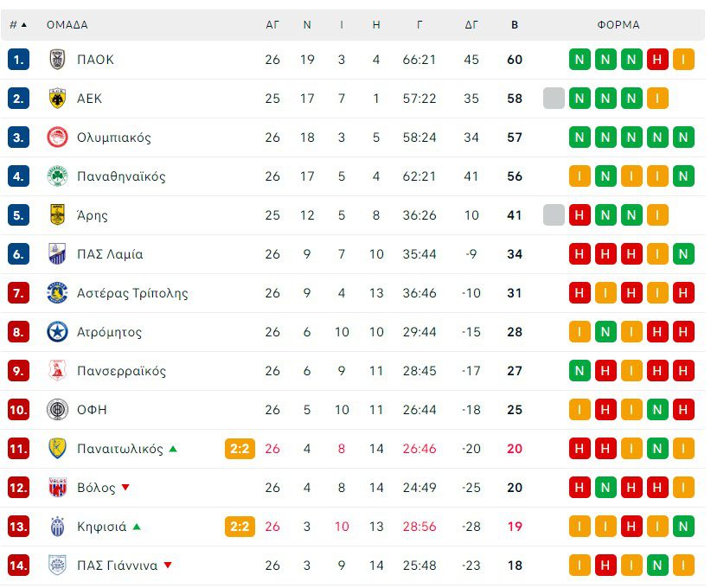The width and height of the screenshot is (711, 588).
Task: Click the ΟΜΑΔΑ column header
Action: [x=67, y=25]
